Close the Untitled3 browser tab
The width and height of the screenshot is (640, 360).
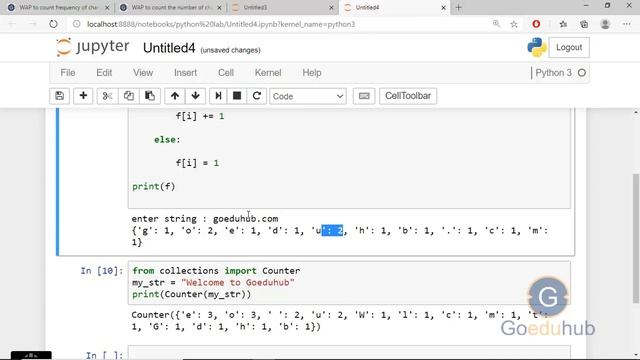331,7
